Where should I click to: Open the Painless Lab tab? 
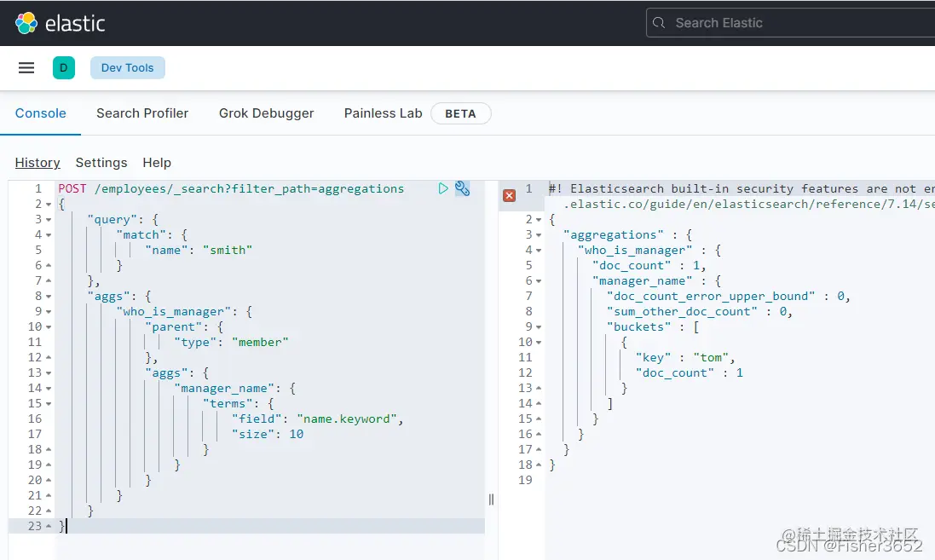(x=384, y=113)
